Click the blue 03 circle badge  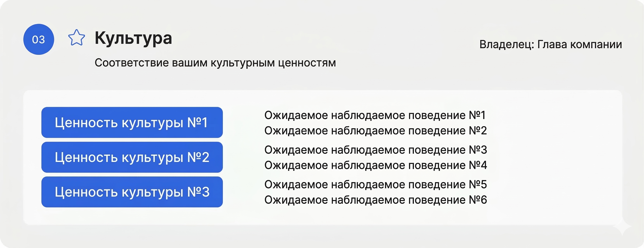click(39, 40)
